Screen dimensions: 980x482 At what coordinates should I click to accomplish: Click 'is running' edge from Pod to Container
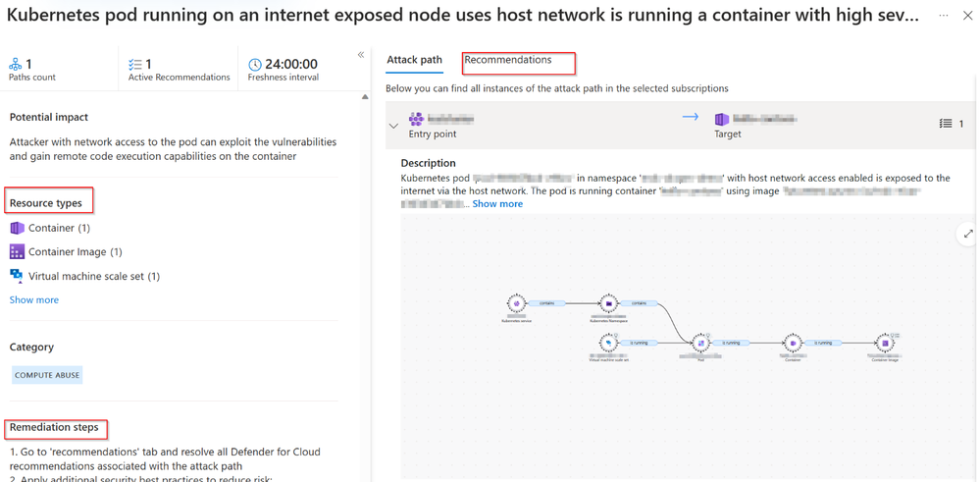(x=731, y=344)
